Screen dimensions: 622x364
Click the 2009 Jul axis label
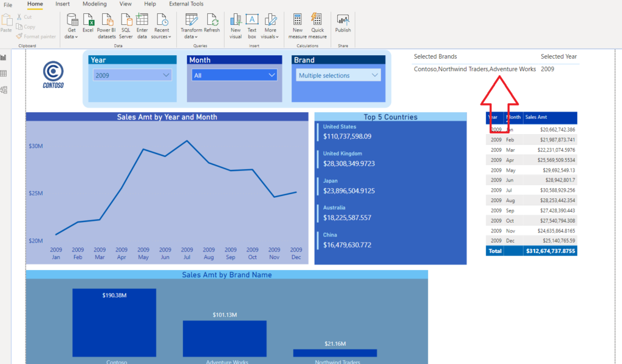187,254
